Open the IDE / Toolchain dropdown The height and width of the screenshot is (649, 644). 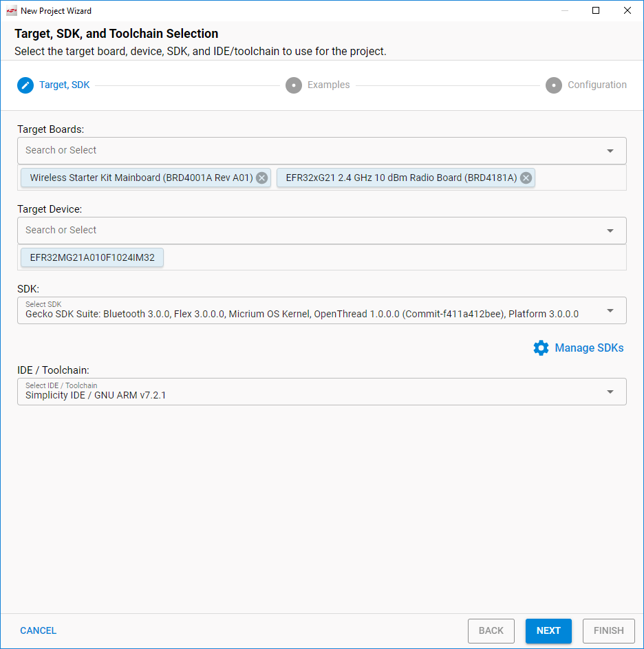tap(610, 391)
